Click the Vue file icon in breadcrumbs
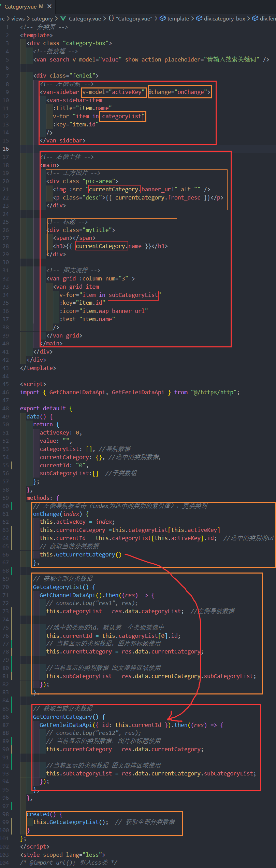 tap(63, 19)
